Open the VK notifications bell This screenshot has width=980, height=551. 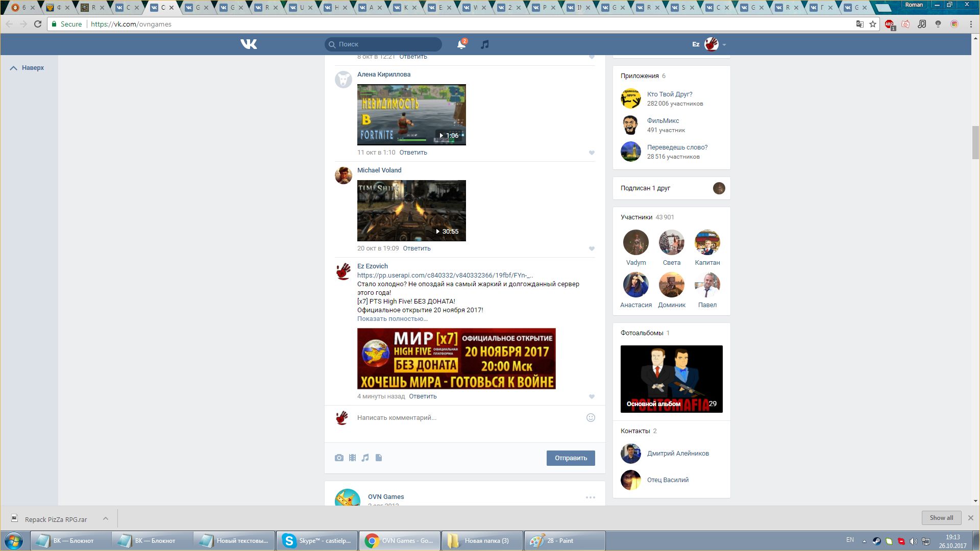[461, 44]
